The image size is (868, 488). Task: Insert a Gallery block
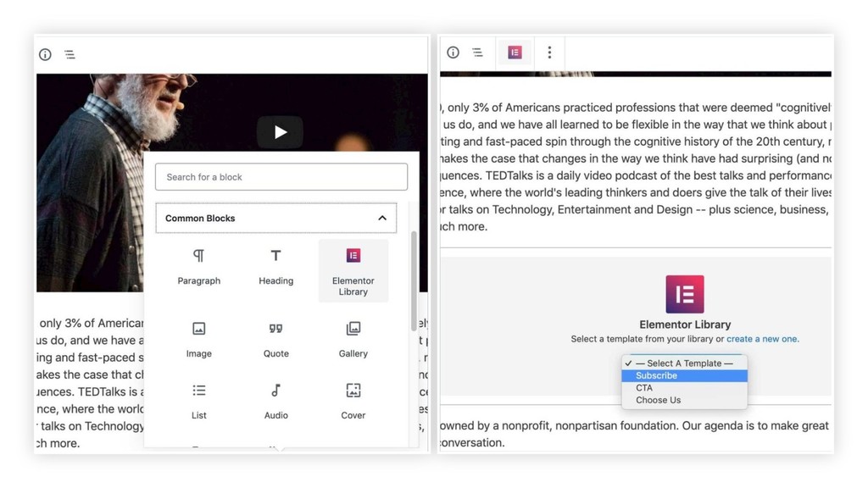click(353, 340)
